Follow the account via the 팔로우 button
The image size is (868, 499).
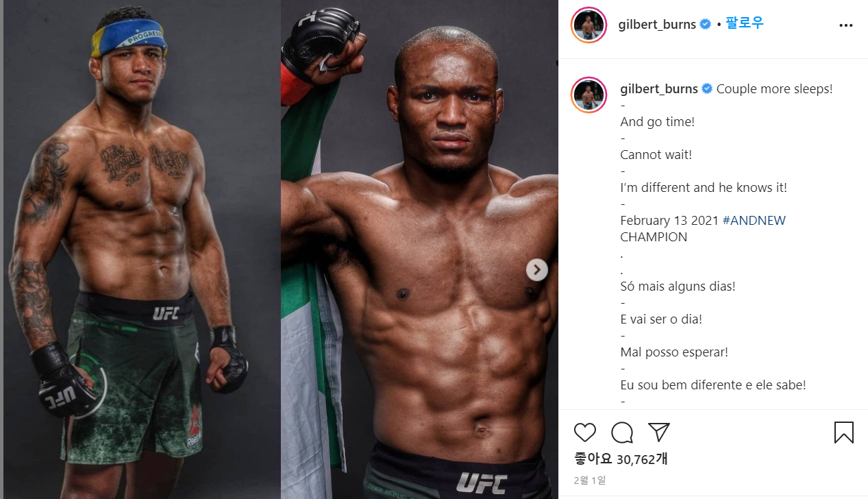745,24
